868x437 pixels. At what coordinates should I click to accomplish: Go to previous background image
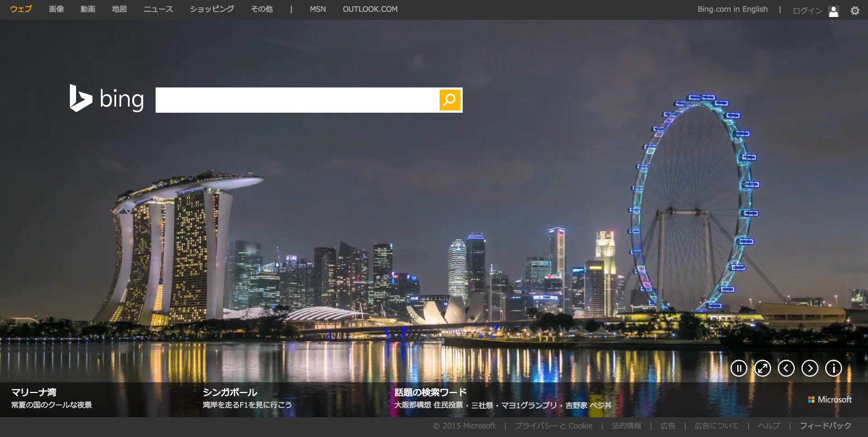coord(786,368)
